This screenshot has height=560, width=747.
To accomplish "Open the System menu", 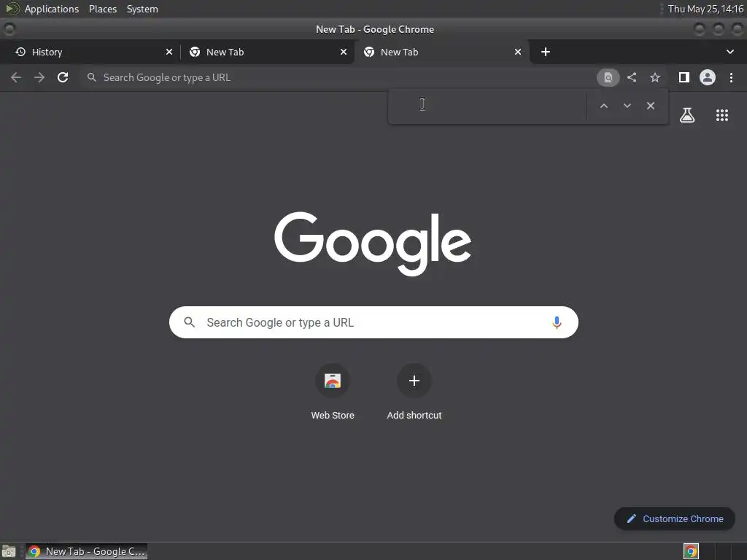I will (x=142, y=9).
